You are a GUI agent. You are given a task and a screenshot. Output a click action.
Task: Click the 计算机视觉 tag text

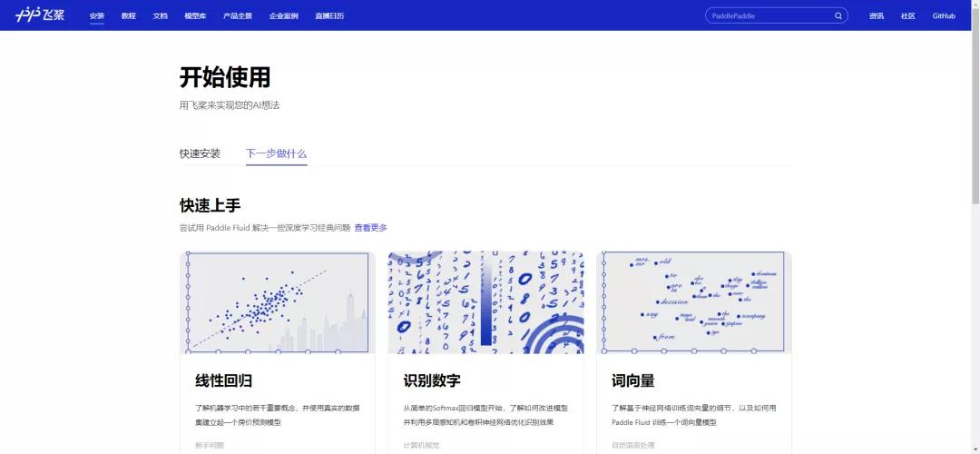421,446
